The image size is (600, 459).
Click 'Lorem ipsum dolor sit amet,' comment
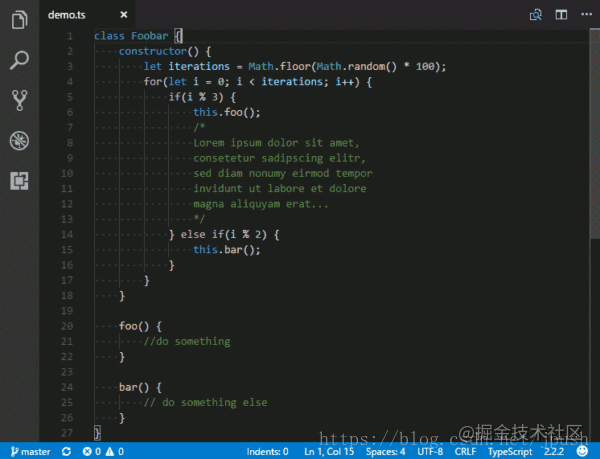pos(276,143)
